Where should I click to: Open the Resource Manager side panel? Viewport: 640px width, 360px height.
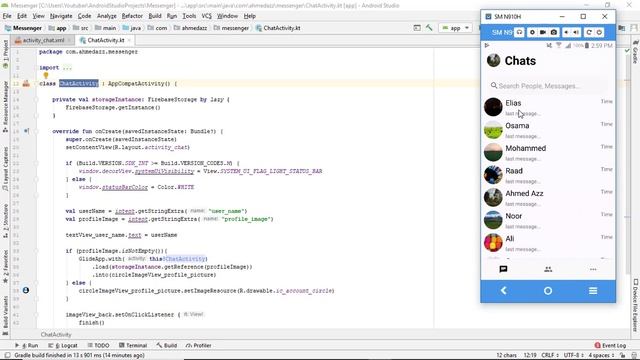click(5, 106)
